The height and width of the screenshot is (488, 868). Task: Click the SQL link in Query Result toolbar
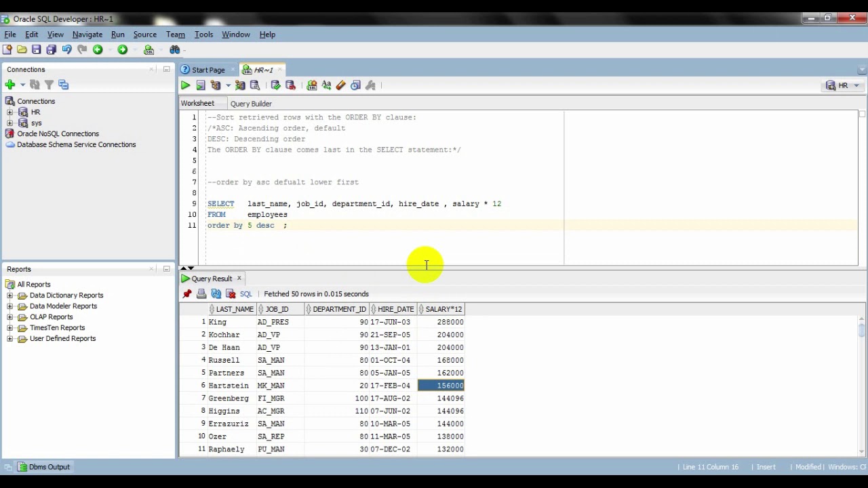point(245,294)
